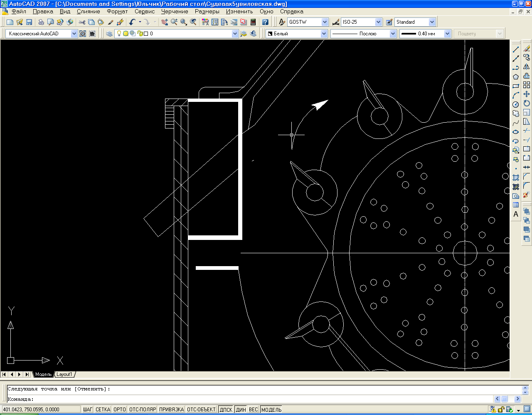Toggle СЕТКА grid display
The height and width of the screenshot is (415, 532).
click(x=103, y=410)
